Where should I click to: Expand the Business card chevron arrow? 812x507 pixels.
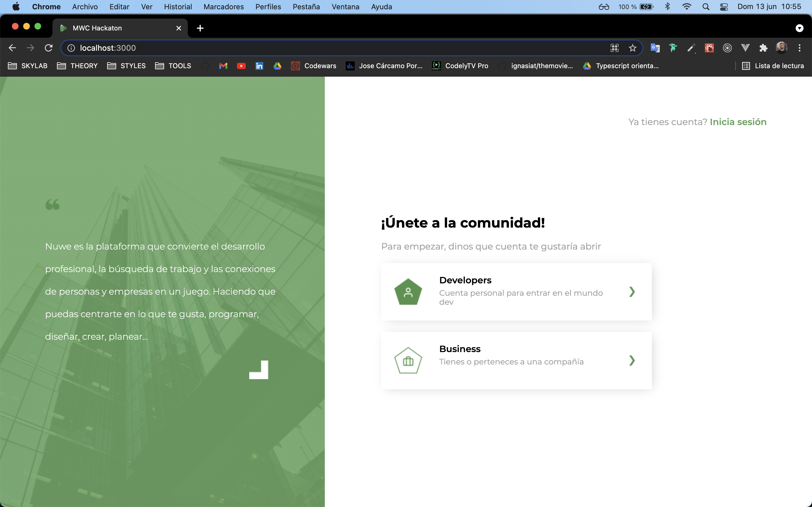[632, 361]
